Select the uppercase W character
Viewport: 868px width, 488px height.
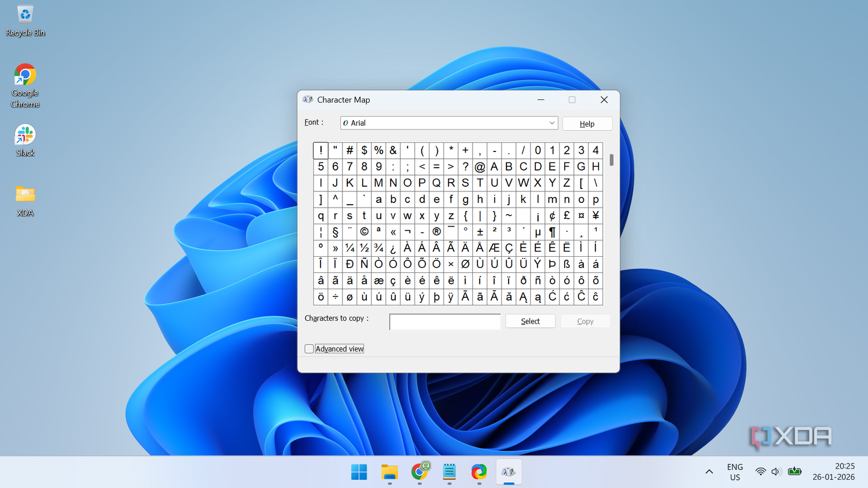click(x=523, y=183)
